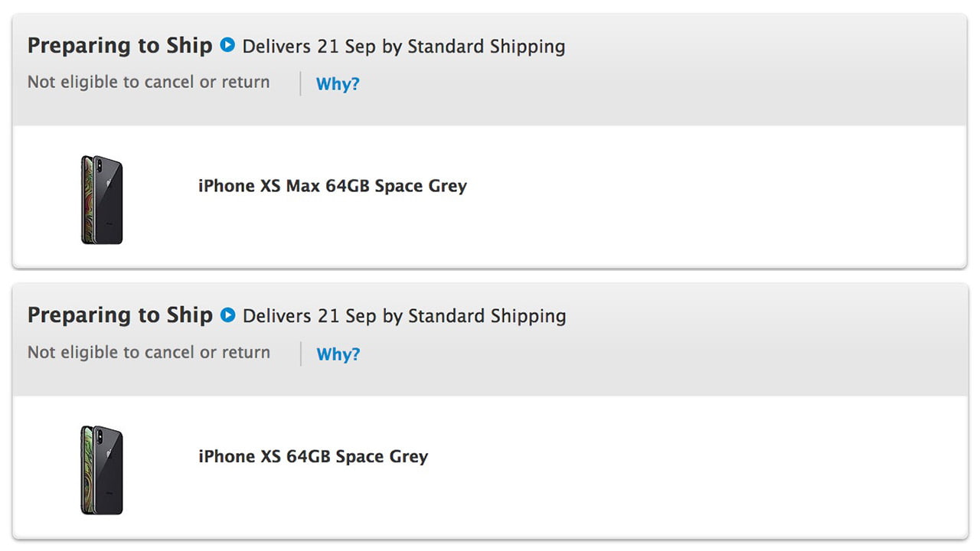This screenshot has height=551, width=980.
Task: Click the blue arrow icon in the iPhone XS order
Action: 227,315
